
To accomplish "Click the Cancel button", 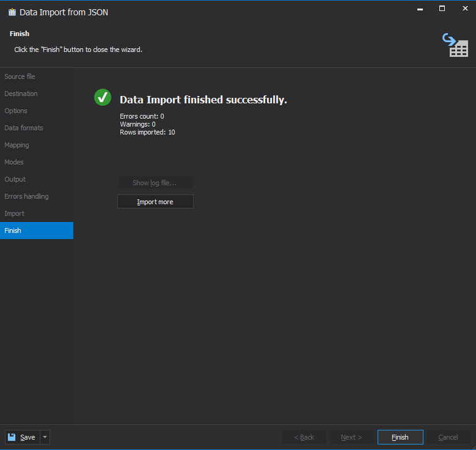I will coord(448,437).
